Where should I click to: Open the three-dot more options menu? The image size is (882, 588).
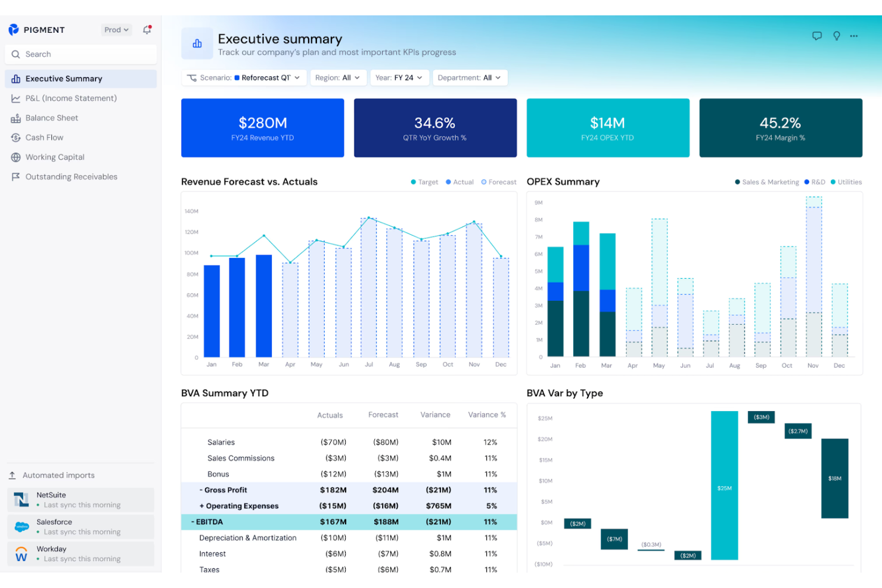coord(854,36)
